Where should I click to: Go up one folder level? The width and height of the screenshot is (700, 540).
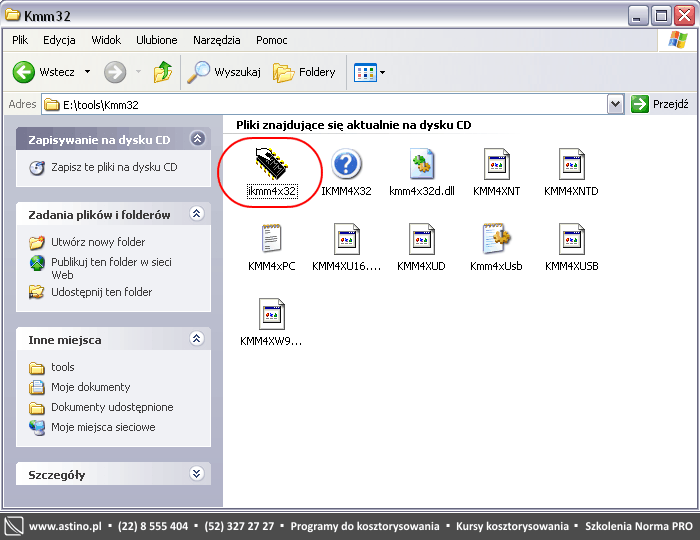(163, 72)
